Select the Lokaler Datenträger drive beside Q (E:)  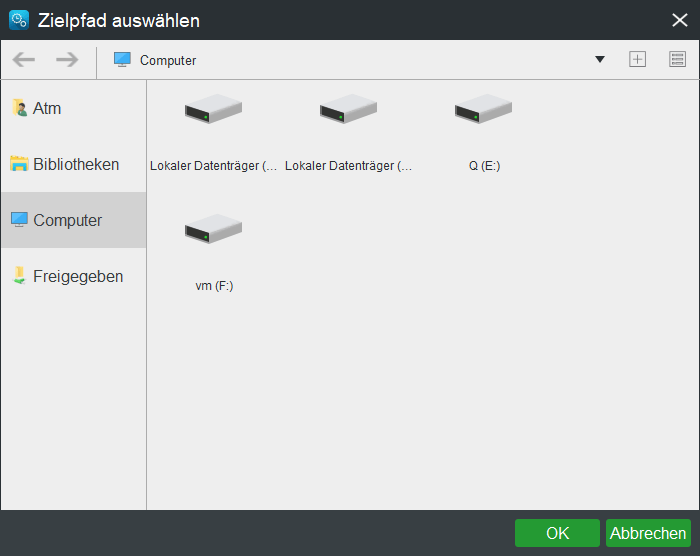click(x=348, y=109)
